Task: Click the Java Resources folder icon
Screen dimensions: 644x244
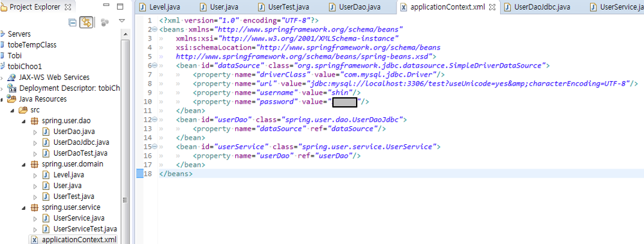Action: pos(12,99)
